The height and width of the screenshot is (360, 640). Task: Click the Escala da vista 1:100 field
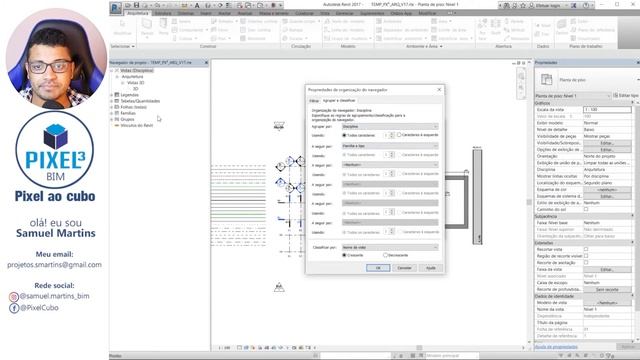[x=607, y=109]
